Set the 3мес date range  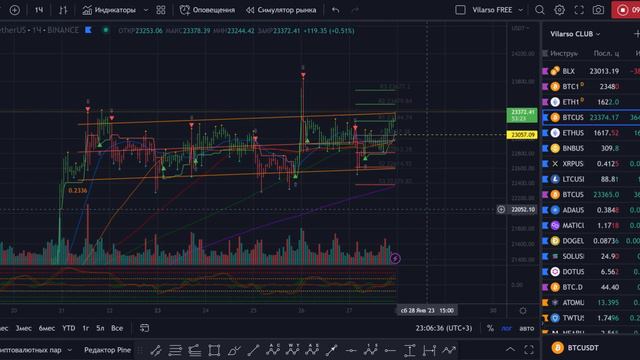tap(24, 328)
